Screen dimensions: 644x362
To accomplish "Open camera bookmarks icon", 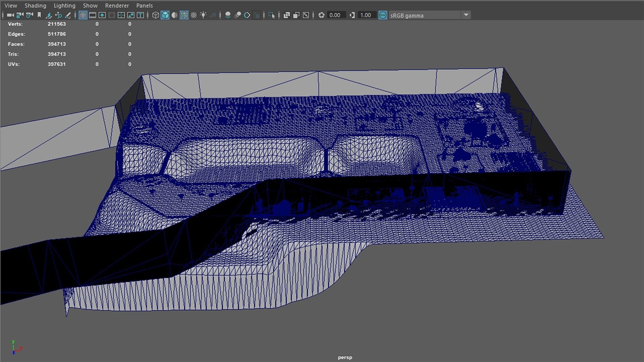I will [x=39, y=15].
